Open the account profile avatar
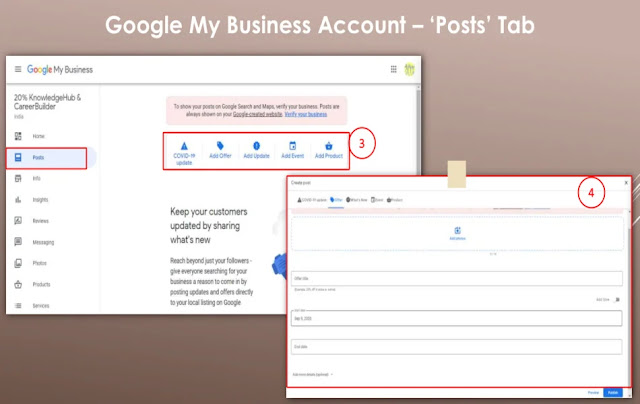Image resolution: width=640 pixels, height=404 pixels. [x=409, y=69]
